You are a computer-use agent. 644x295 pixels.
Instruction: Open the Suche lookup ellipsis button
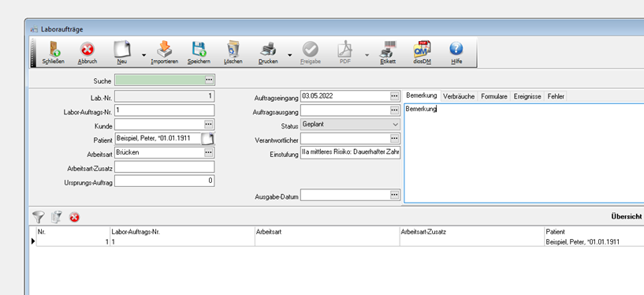tap(210, 80)
